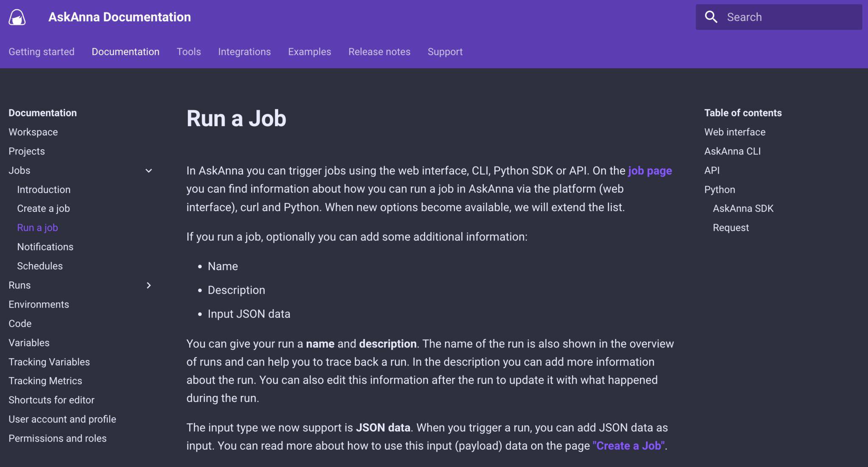Select Notifications in the sidebar

[x=45, y=246]
